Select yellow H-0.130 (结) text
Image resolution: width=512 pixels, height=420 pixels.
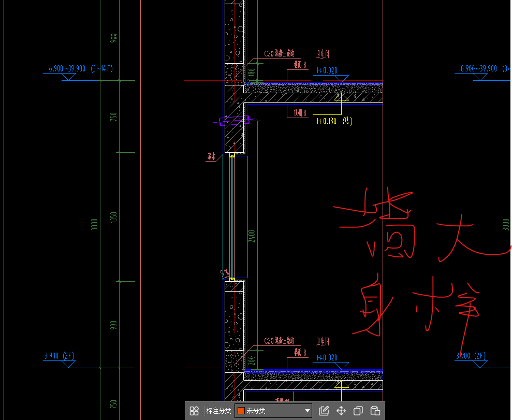334,121
